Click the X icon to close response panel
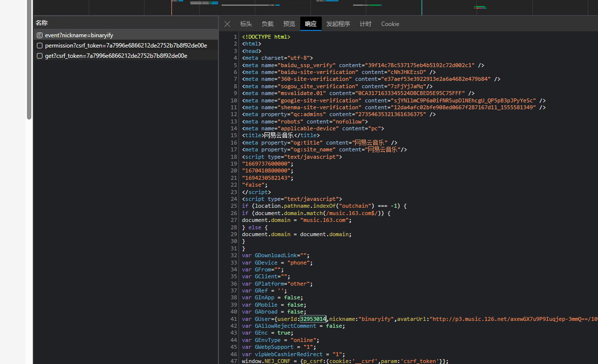Screen dimensions: 598x364 tap(227, 24)
